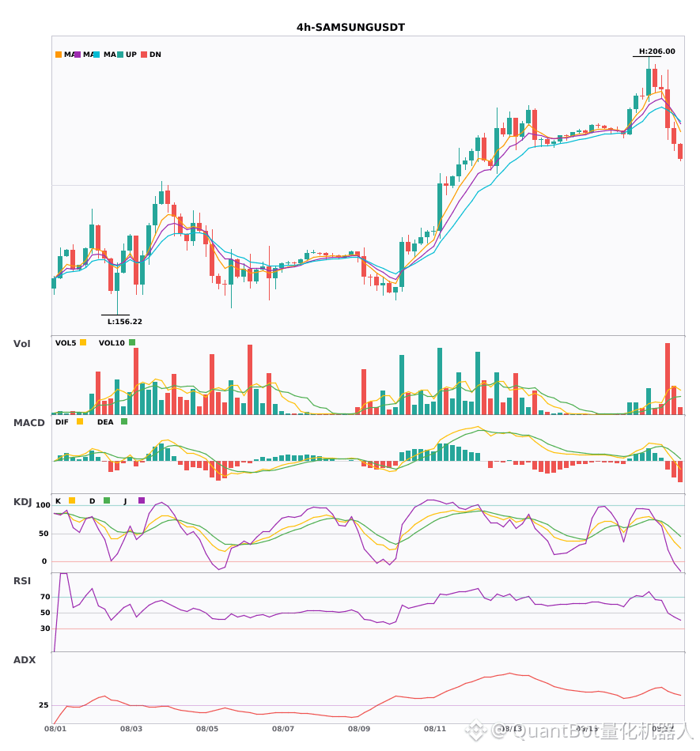700x751 pixels.
Task: Click the green DEA legend swatch
Action: (x=124, y=421)
